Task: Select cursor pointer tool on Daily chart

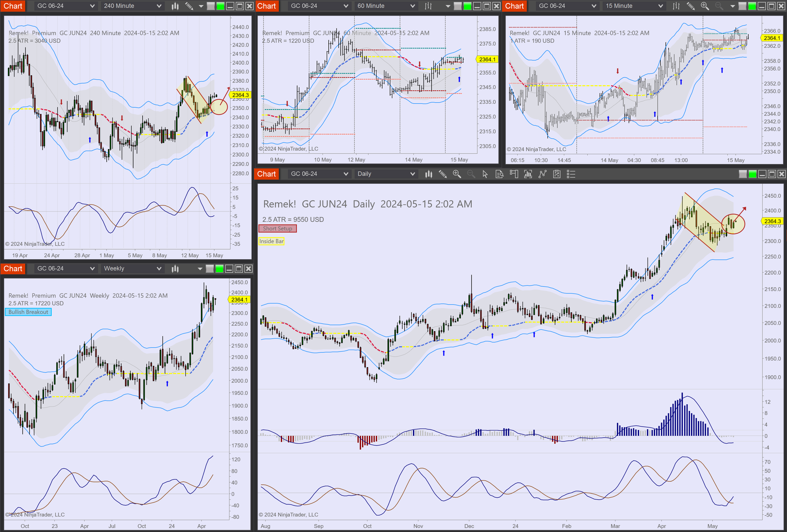Action: (x=485, y=174)
